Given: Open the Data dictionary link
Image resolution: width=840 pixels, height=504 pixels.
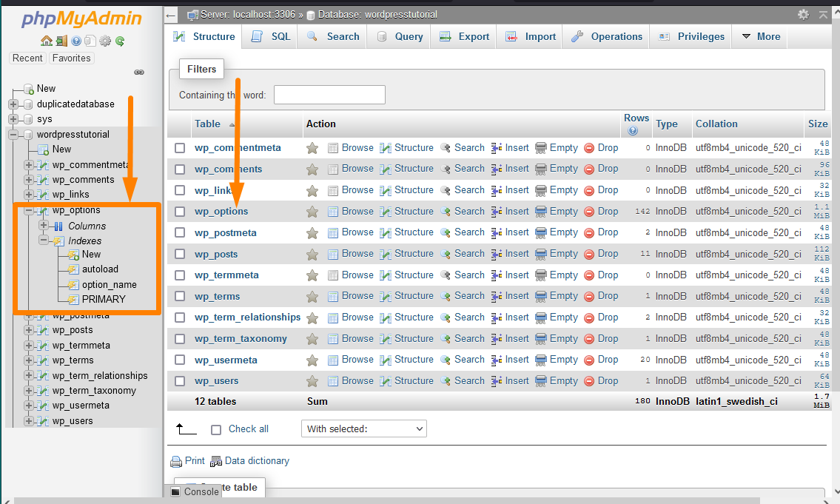Looking at the screenshot, I should [256, 460].
